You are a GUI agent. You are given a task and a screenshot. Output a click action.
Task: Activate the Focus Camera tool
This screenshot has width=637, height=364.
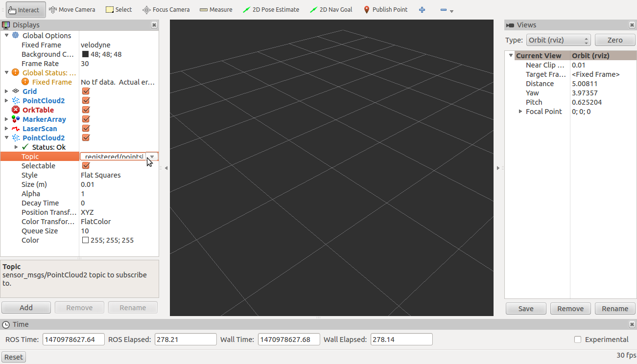coord(166,10)
